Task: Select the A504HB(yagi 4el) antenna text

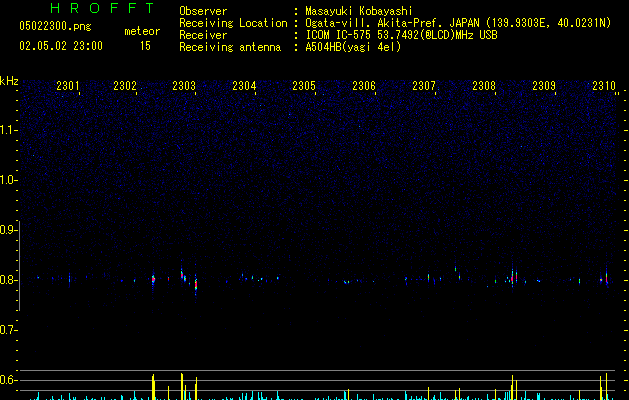Action: point(353,47)
